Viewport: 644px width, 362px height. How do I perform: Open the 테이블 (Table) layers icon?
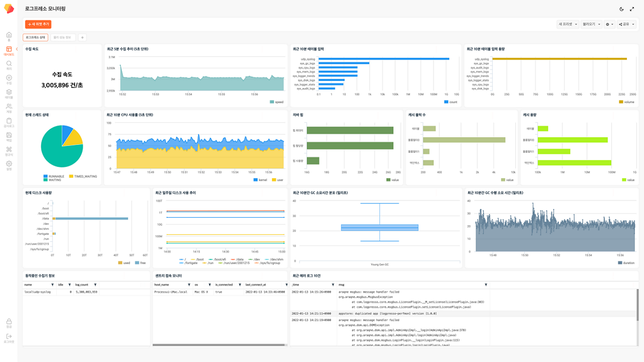click(x=9, y=92)
